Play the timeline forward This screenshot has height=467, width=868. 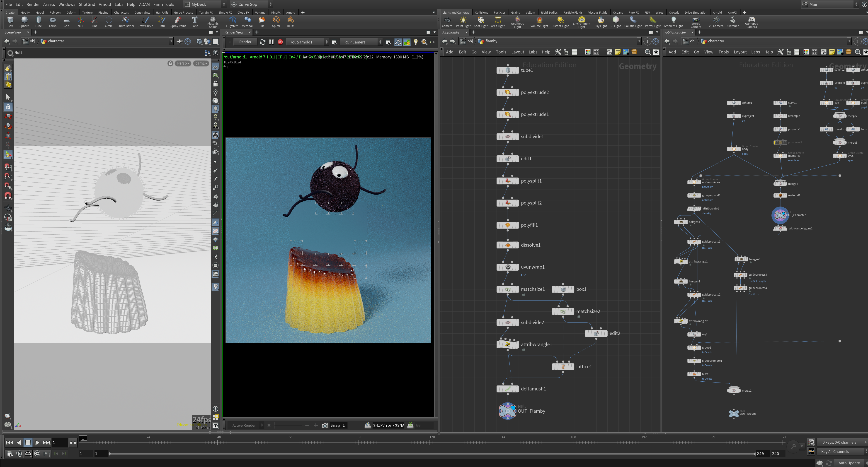point(37,443)
